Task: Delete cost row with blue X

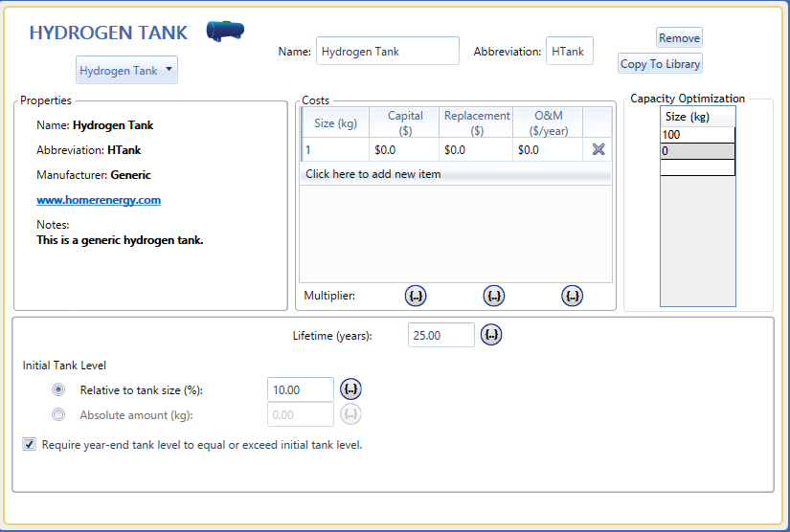Action: (598, 149)
